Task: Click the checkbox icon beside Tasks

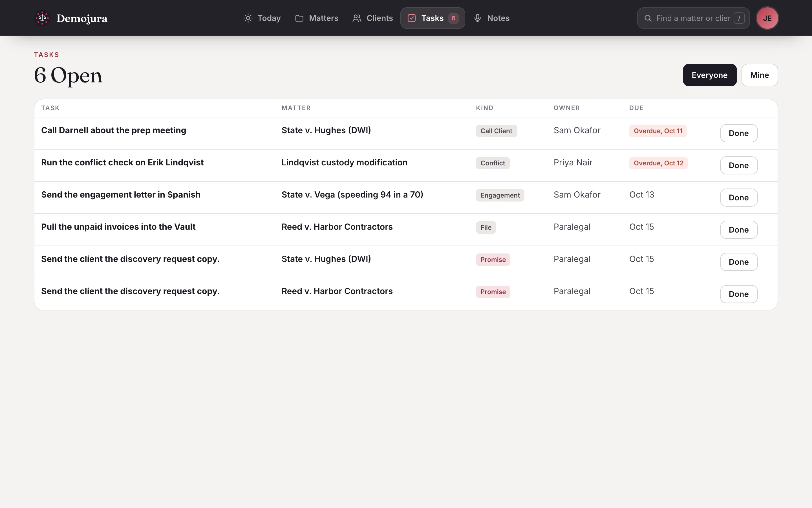Action: 412,18
